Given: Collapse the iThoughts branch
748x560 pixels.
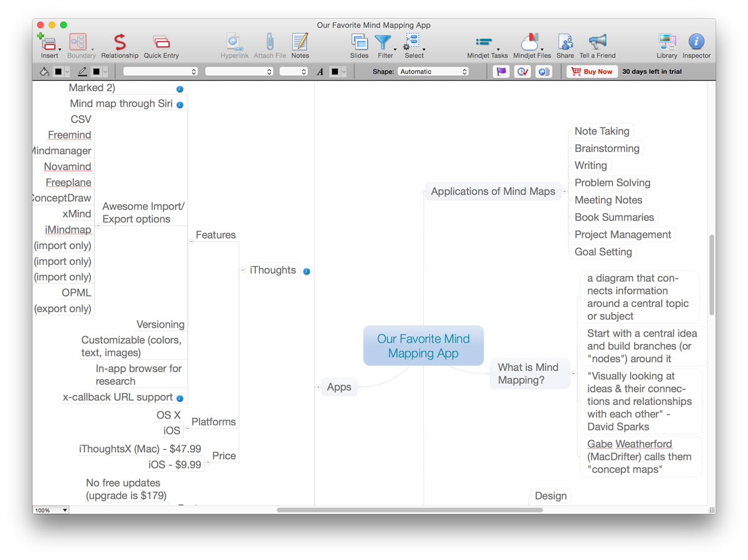Looking at the screenshot, I should pos(243,270).
